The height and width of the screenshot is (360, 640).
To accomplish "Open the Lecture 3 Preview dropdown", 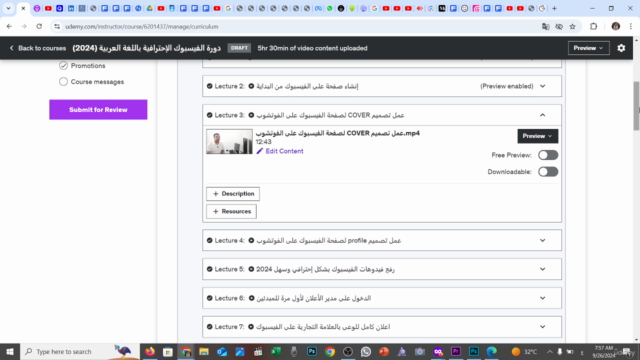I will click(538, 136).
